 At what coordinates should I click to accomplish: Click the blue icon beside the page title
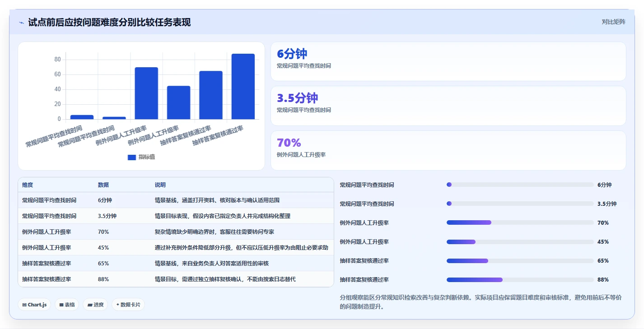21,22
